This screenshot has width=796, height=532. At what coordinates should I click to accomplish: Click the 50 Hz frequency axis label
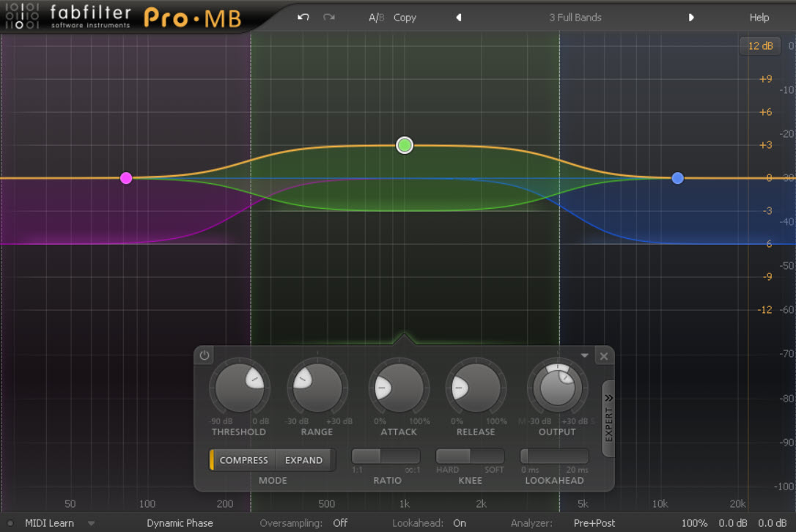coord(70,503)
